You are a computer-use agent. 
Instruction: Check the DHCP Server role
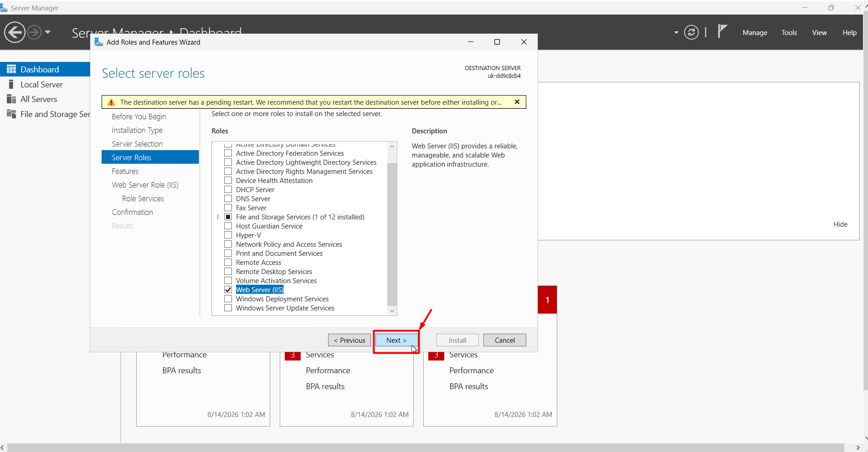tap(228, 189)
